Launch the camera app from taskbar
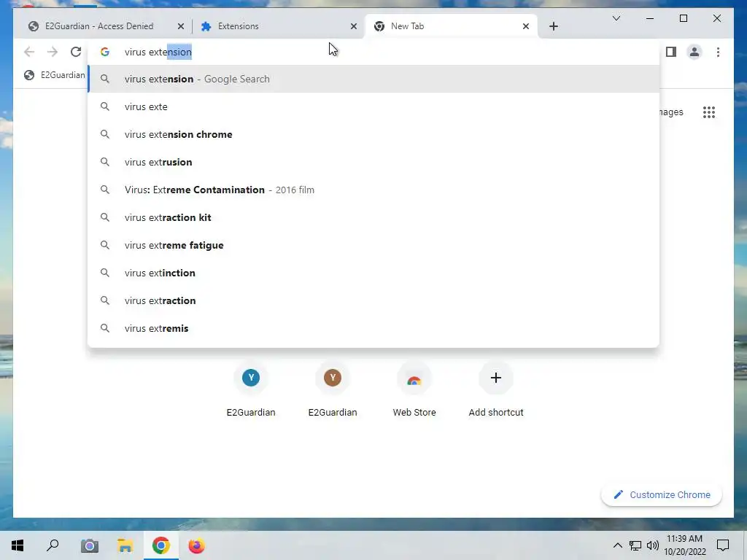Viewport: 747px width, 560px height. [89, 545]
